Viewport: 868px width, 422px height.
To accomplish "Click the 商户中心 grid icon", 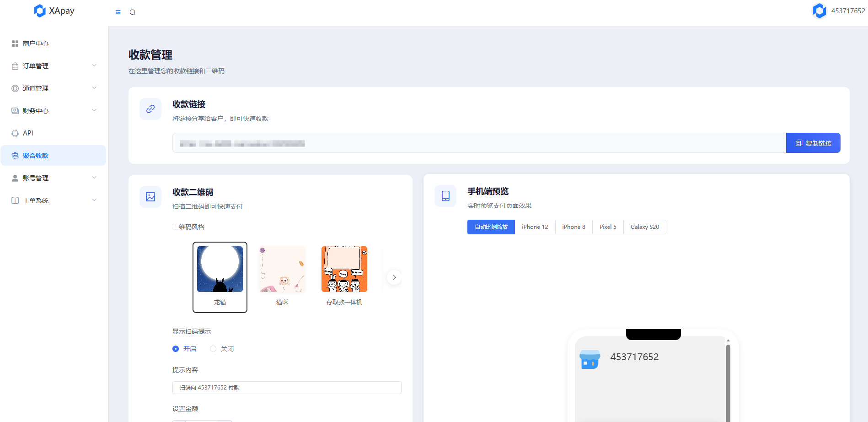I will (x=15, y=43).
